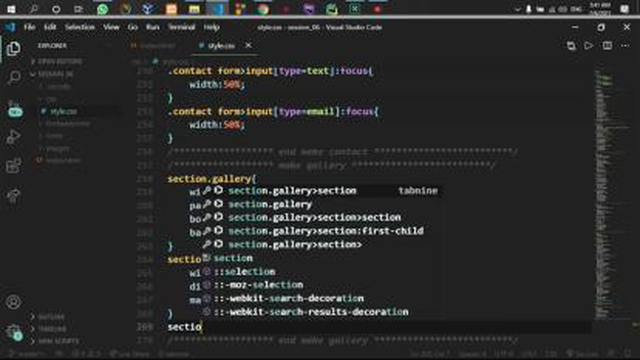Open the Run and Debug view
This screenshot has width=640, height=360.
[x=13, y=137]
